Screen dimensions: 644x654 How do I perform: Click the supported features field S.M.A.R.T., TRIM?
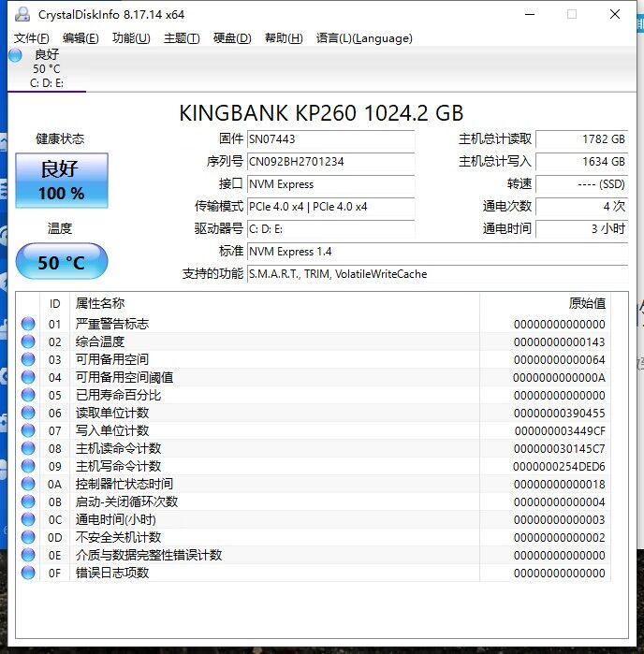[x=437, y=274]
